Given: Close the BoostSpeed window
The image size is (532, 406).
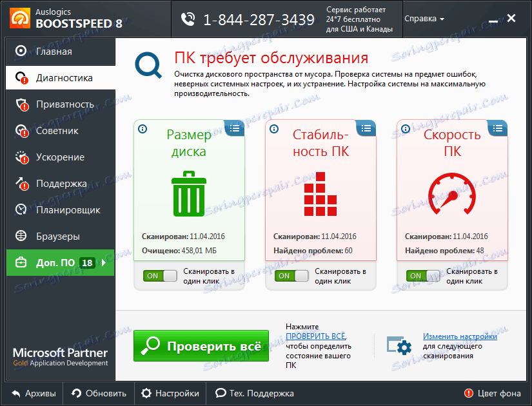Looking at the screenshot, I should click(511, 18).
